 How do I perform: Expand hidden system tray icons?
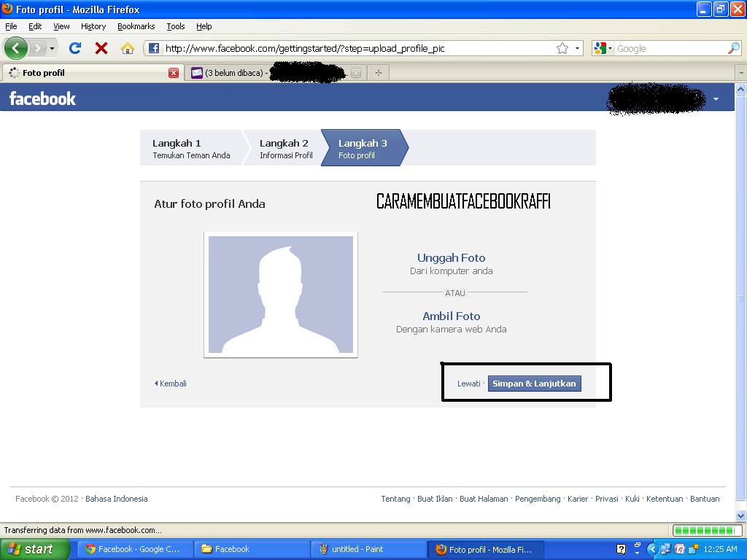click(653, 550)
